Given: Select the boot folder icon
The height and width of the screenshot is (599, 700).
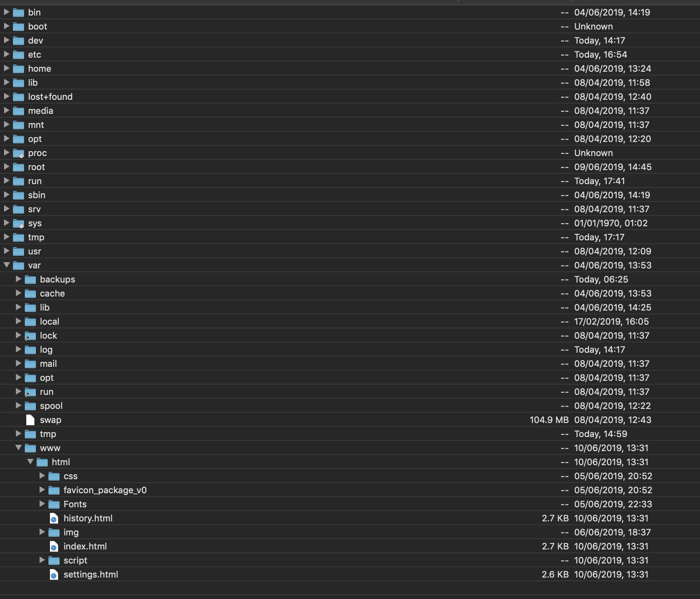Looking at the screenshot, I should [x=18, y=27].
